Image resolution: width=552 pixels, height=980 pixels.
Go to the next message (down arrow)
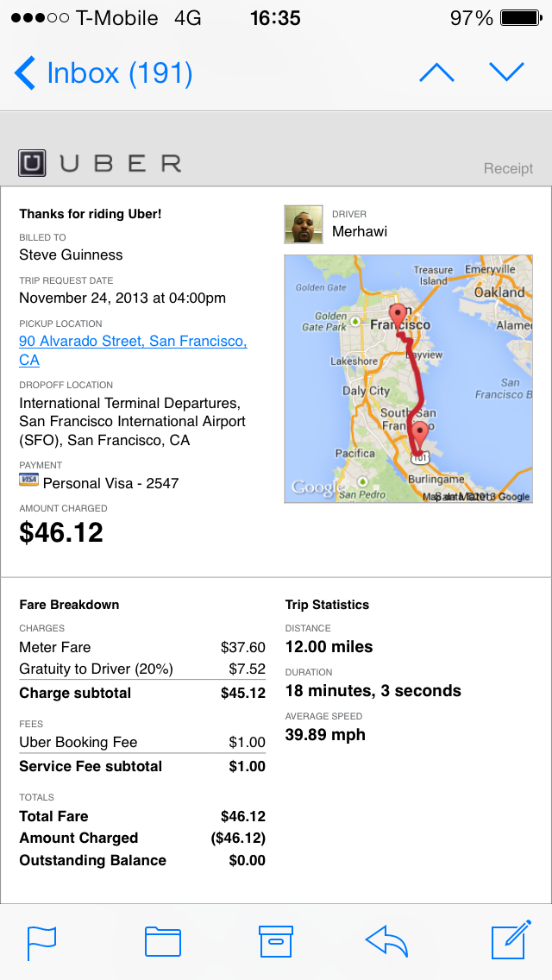tap(506, 72)
